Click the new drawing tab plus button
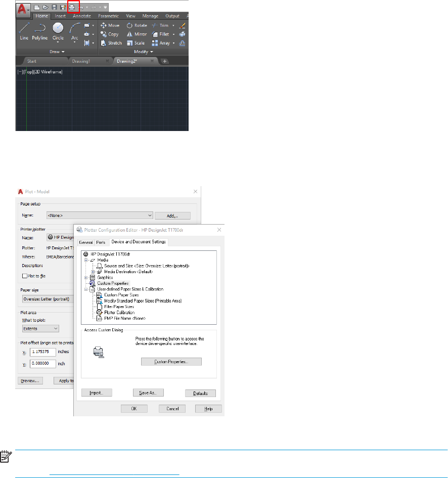 [164, 61]
